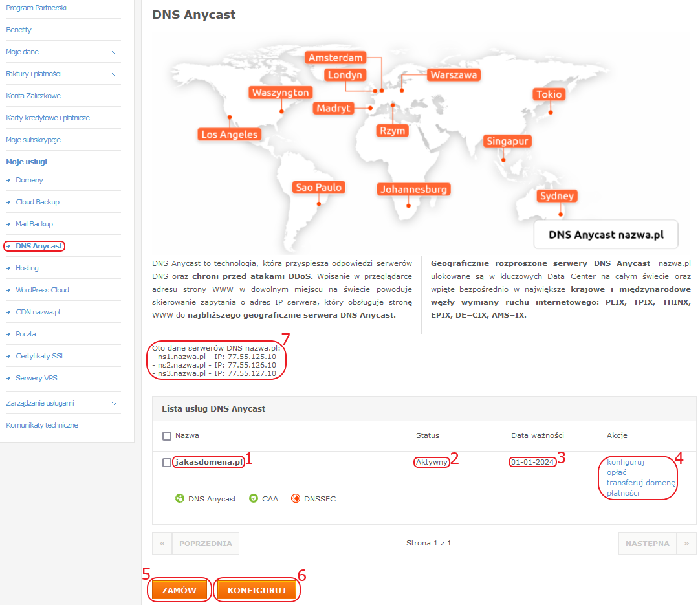The width and height of the screenshot is (700, 605).
Task: Click the płatności action link
Action: (623, 493)
